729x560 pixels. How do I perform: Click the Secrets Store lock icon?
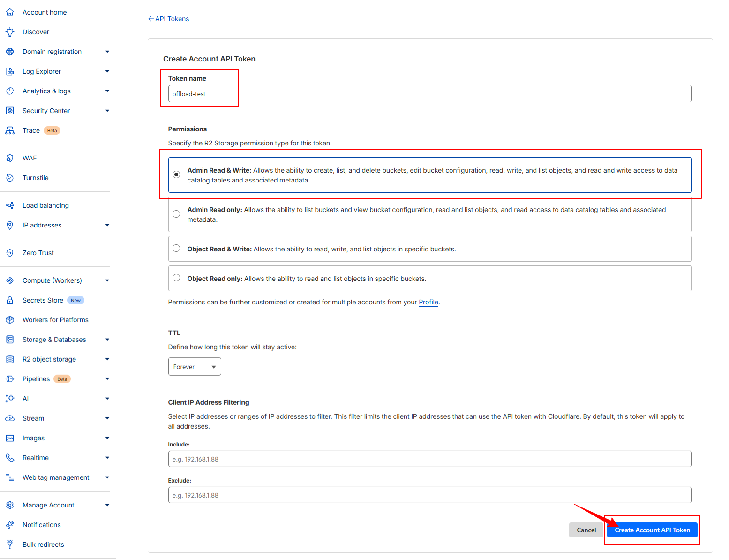[x=10, y=300]
